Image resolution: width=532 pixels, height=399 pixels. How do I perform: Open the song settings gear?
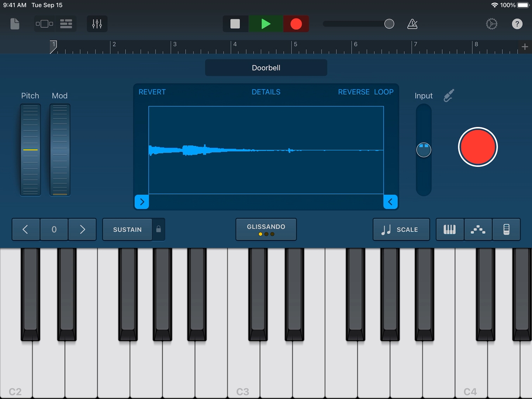(x=491, y=24)
